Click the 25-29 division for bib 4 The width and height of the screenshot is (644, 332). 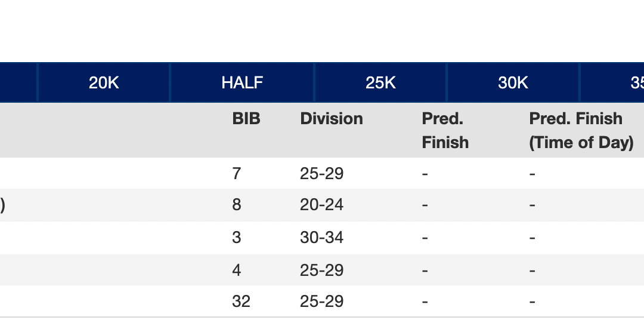(322, 270)
